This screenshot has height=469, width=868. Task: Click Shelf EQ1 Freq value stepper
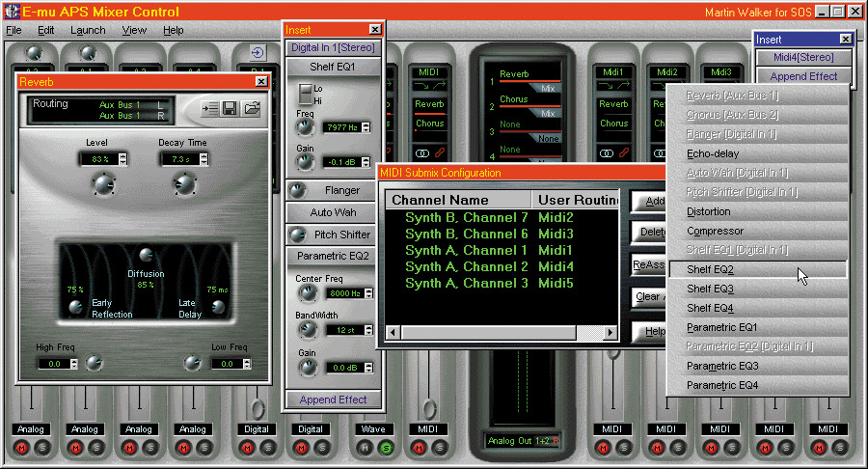[367, 127]
